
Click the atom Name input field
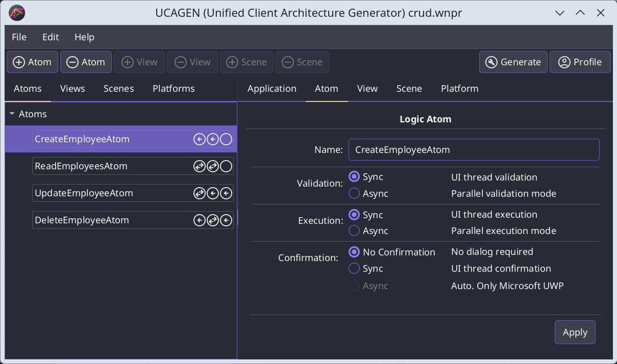tap(474, 150)
